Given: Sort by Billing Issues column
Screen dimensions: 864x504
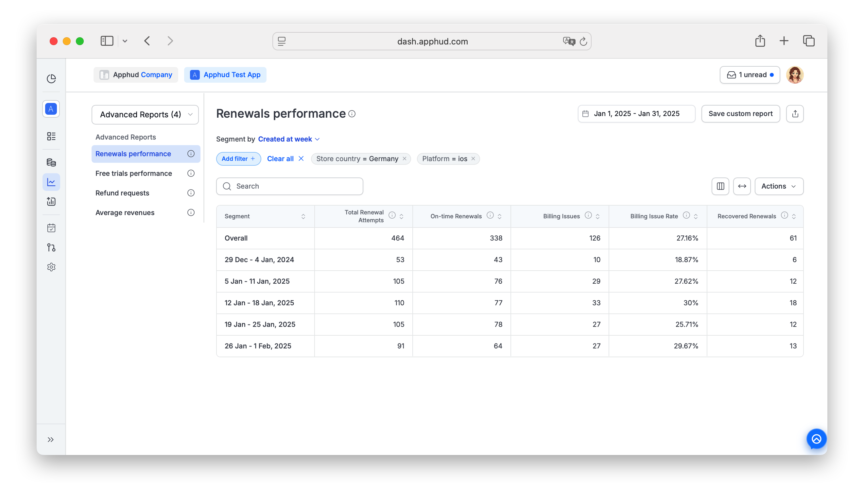Looking at the screenshot, I should point(597,217).
